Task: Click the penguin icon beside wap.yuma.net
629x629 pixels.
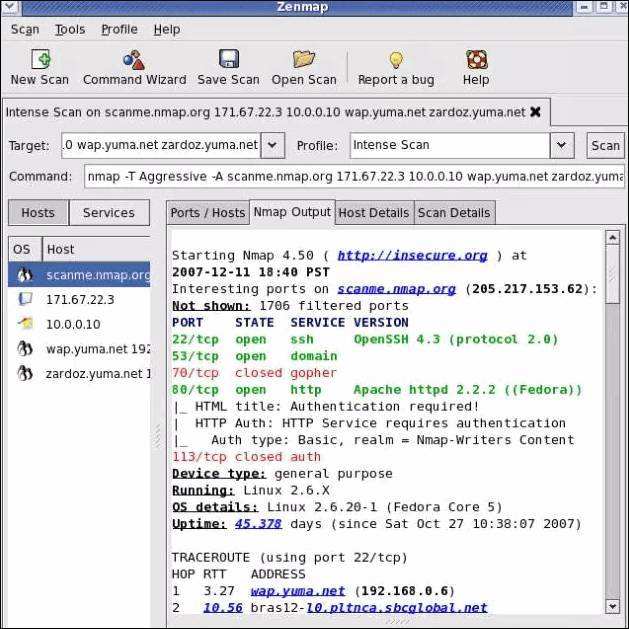Action: [x=25, y=348]
